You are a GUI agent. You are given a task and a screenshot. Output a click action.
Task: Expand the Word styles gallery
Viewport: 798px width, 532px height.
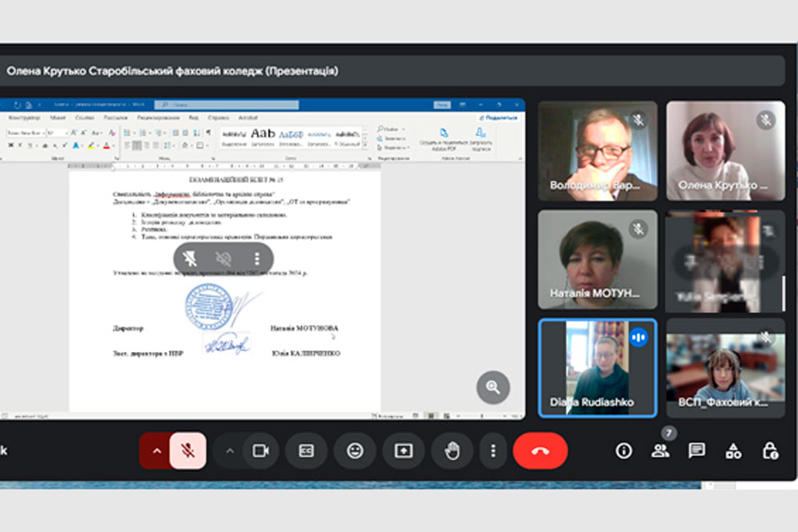point(365,145)
